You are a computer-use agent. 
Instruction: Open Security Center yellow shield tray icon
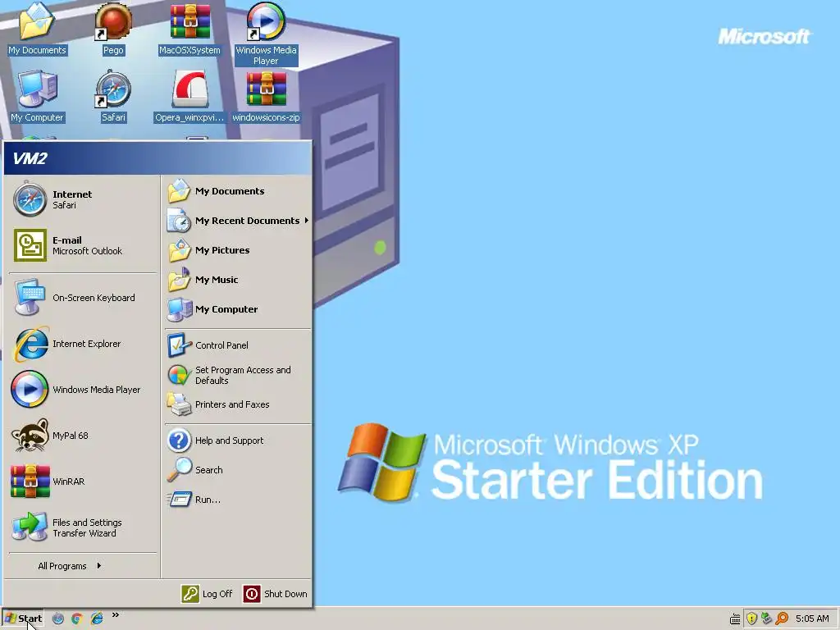751,619
